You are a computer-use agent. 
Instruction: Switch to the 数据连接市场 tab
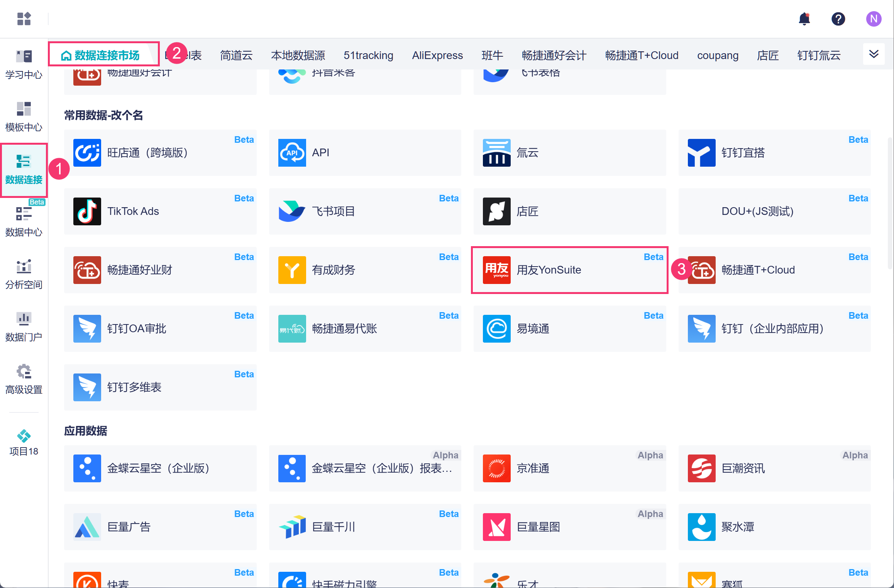(100, 55)
